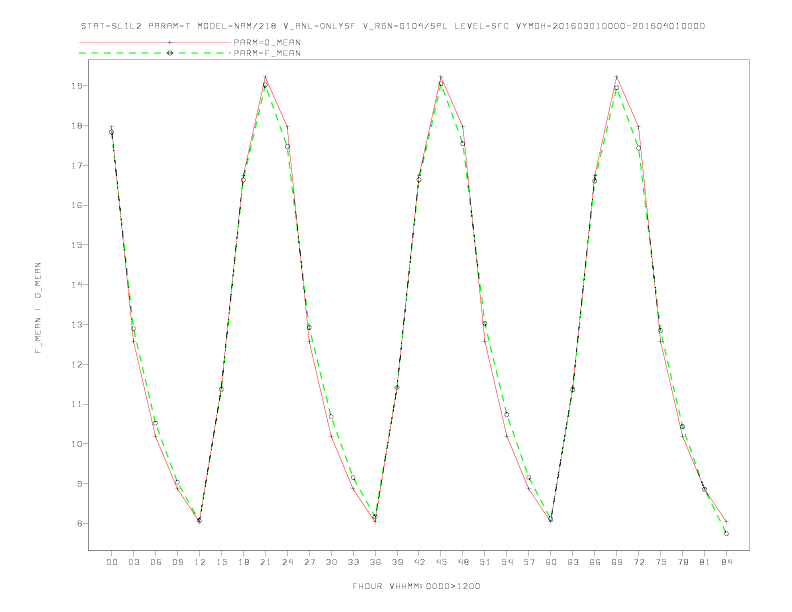Select the 30 tick on the hour axis
This screenshot has width=792, height=612.
331,562
